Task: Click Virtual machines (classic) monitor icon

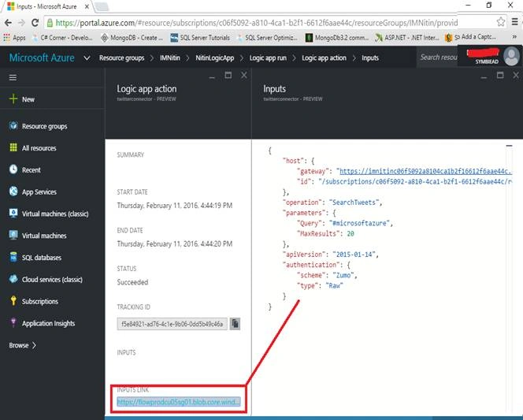Action: pyautogui.click(x=13, y=214)
